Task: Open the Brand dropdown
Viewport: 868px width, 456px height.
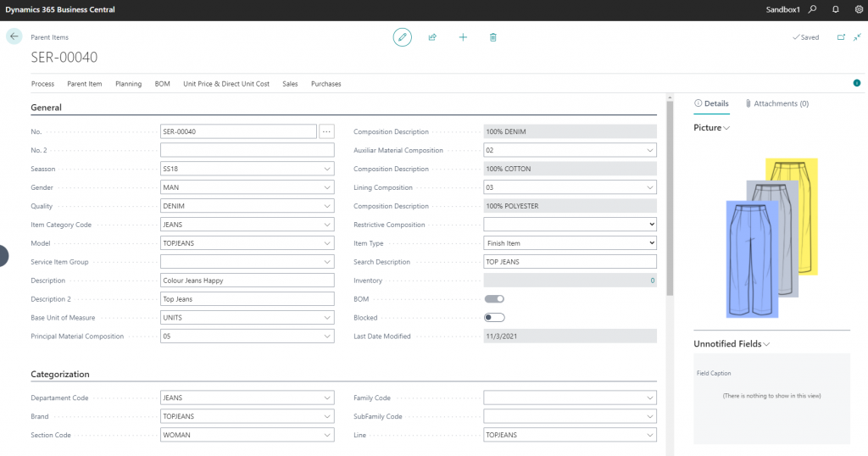Action: click(326, 416)
